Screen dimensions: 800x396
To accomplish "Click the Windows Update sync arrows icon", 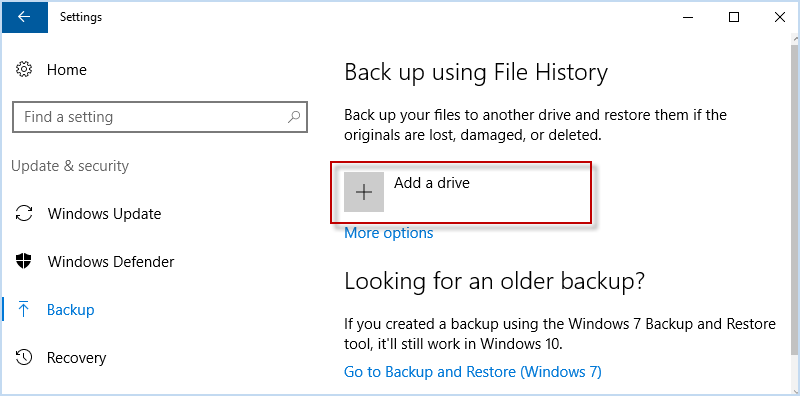I will 24,213.
